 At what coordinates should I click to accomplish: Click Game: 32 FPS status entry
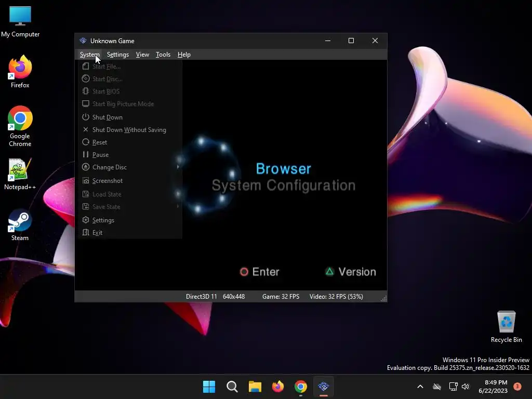click(x=281, y=297)
